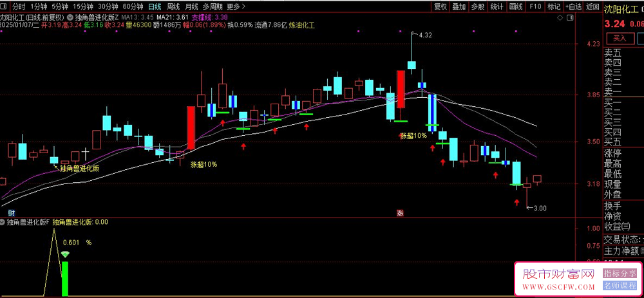Open the 统计 statistics tool

point(497,6)
